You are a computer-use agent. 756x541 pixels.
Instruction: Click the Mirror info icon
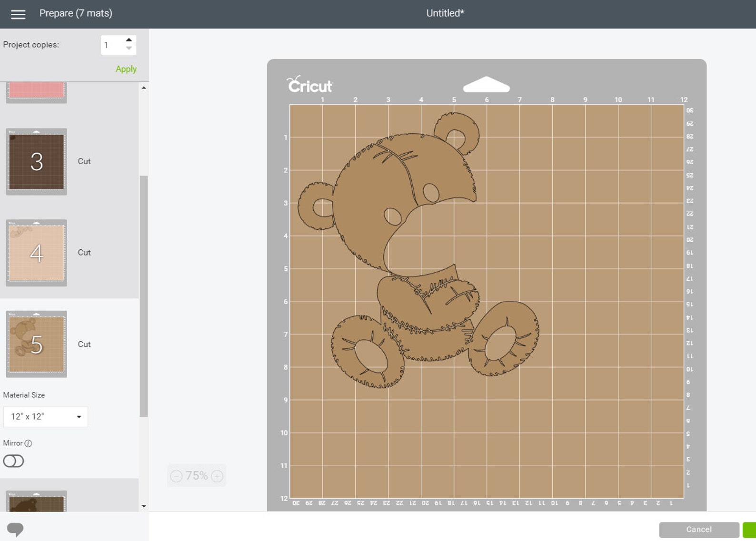[x=28, y=443]
